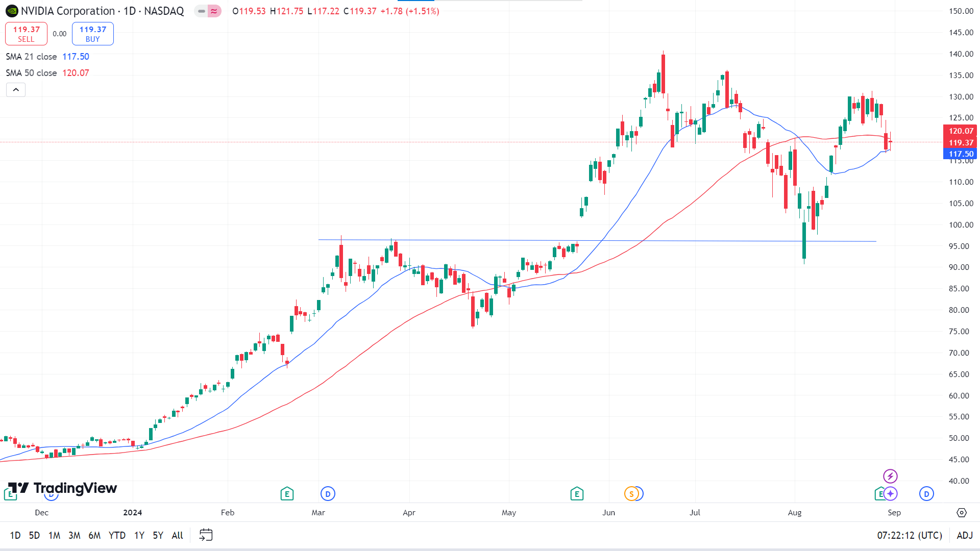Click the pink approximately-equal market status pill
This screenshot has height=551, width=980.
[x=214, y=11]
